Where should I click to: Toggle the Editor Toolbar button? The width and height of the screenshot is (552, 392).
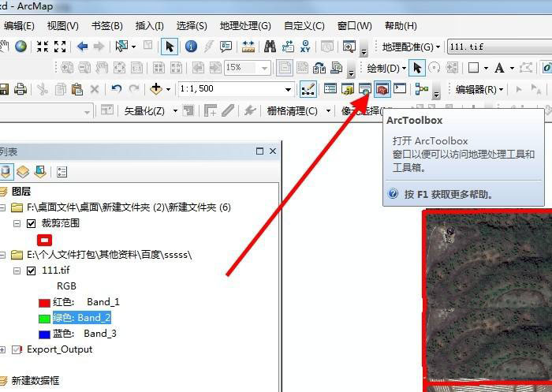coord(308,89)
